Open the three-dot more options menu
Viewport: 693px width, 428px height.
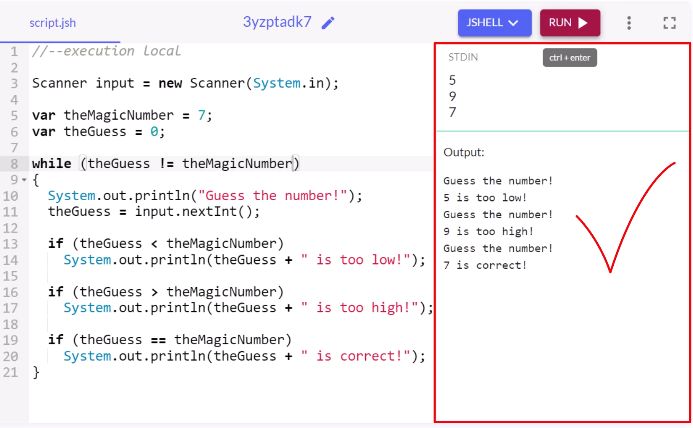click(629, 23)
